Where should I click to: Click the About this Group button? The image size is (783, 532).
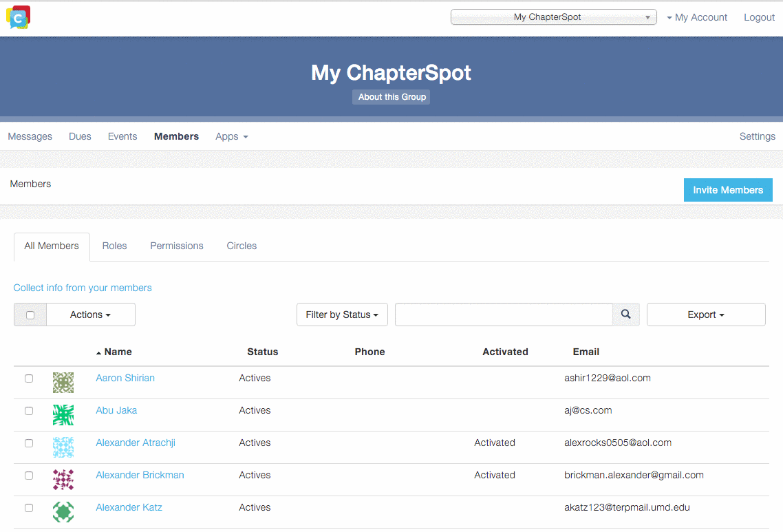(391, 97)
